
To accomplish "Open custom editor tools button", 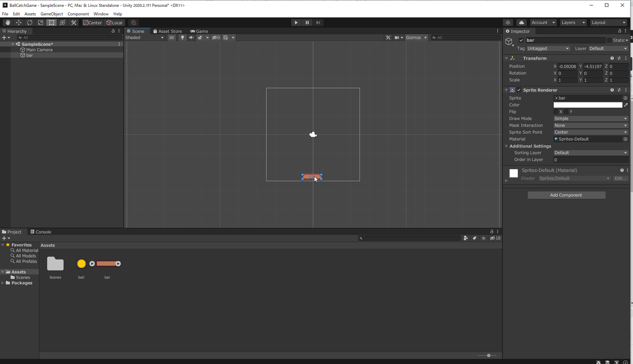I will 74,23.
